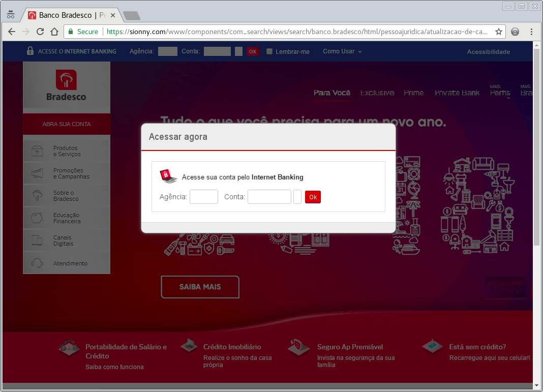Viewport: 543px width, 392px height.
Task: Click the SAIBA MAIS button
Action: [200, 287]
